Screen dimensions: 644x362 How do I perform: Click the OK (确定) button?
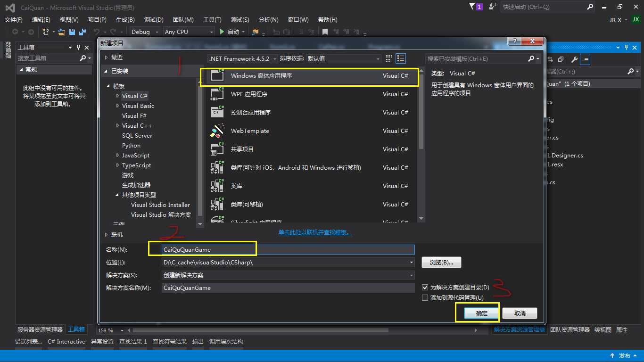481,313
